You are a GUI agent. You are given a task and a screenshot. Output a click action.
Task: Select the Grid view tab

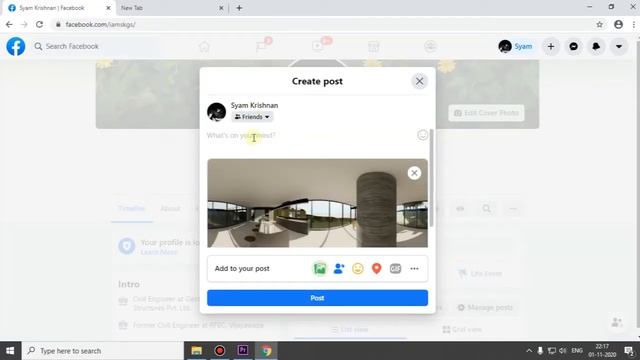(x=462, y=329)
